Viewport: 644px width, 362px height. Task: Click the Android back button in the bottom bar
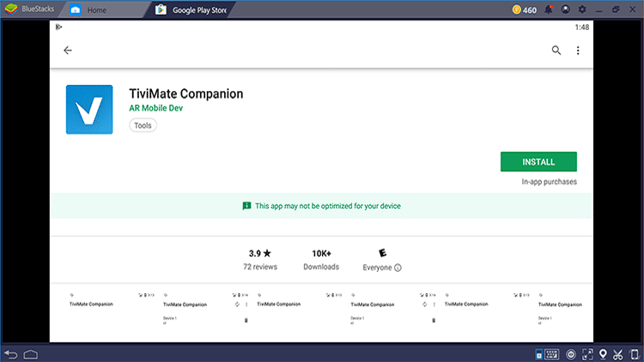point(11,354)
